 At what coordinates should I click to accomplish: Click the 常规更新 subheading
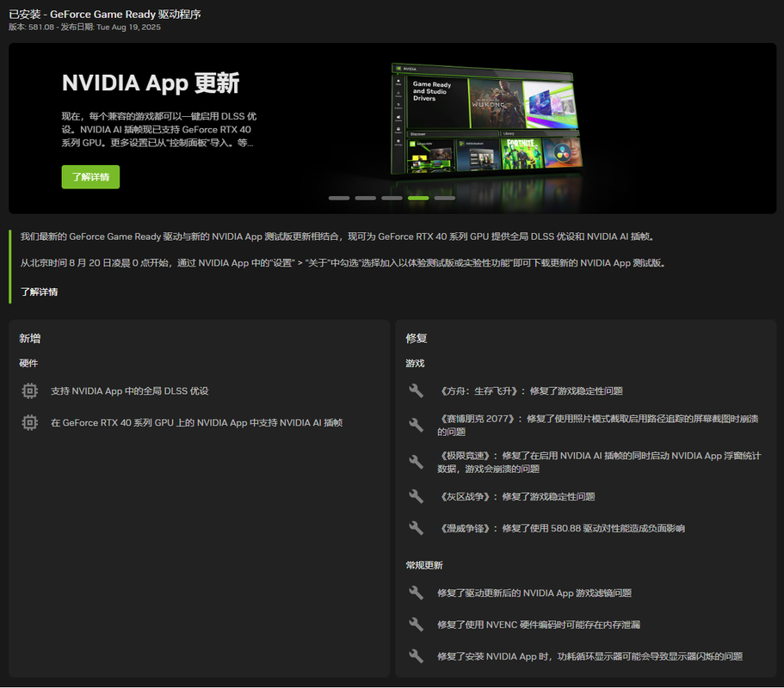pos(424,565)
